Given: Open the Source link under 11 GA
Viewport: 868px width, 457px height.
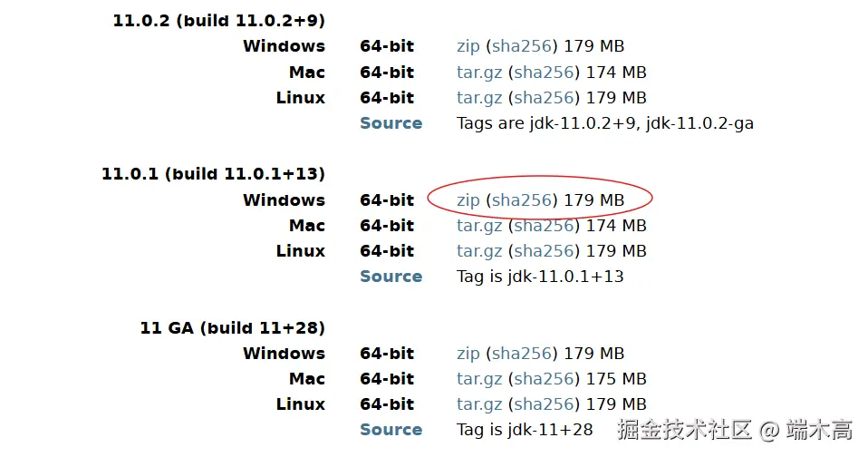Looking at the screenshot, I should click(391, 430).
